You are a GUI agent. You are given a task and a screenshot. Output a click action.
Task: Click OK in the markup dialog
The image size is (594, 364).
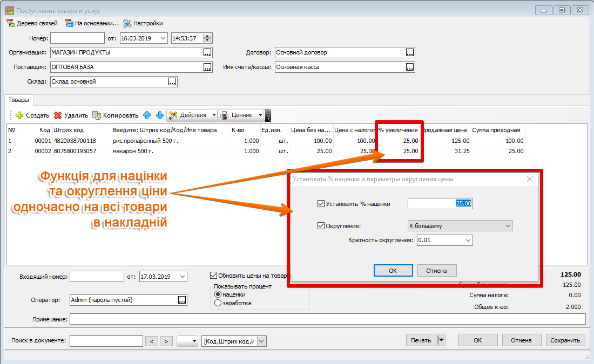(393, 271)
